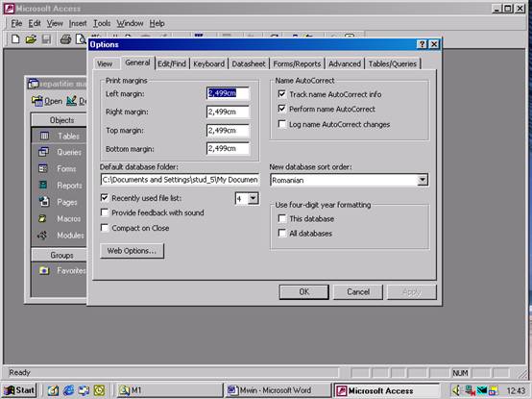Open New database sort order dropdown arrow
Image resolution: width=532 pixels, height=399 pixels.
[x=423, y=180]
